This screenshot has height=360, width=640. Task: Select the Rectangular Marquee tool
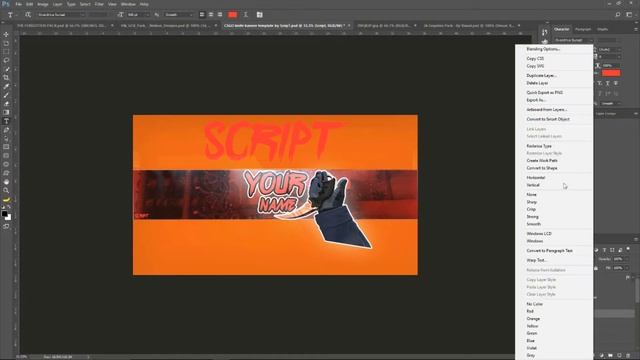[x=6, y=52]
